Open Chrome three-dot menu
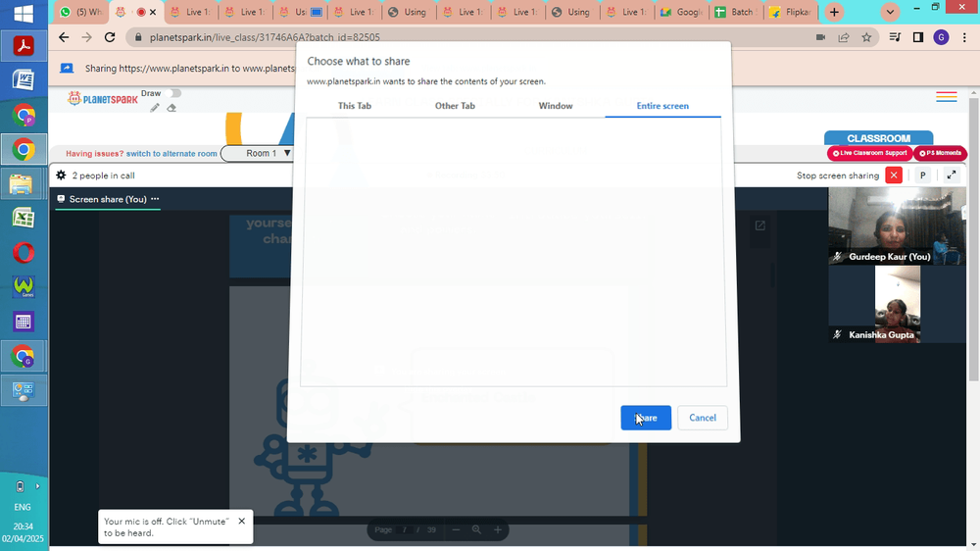Screen dimensions: 980x551 [x=965, y=37]
